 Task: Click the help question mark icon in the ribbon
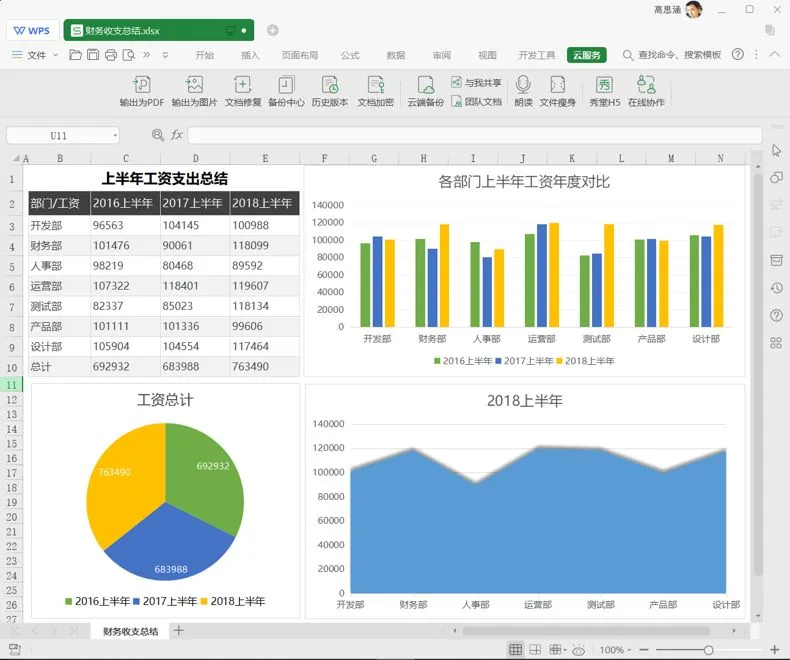click(x=738, y=54)
